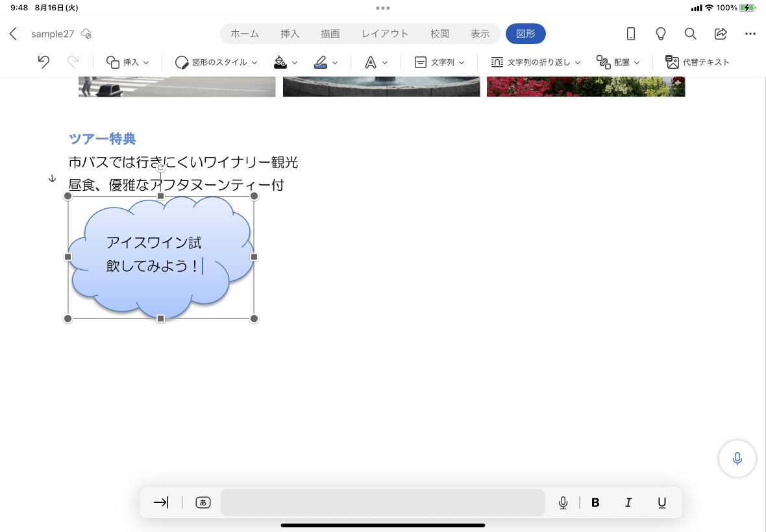The height and width of the screenshot is (532, 766).
Task: Open the lightbulb Tell Me assistant
Action: [x=660, y=34]
